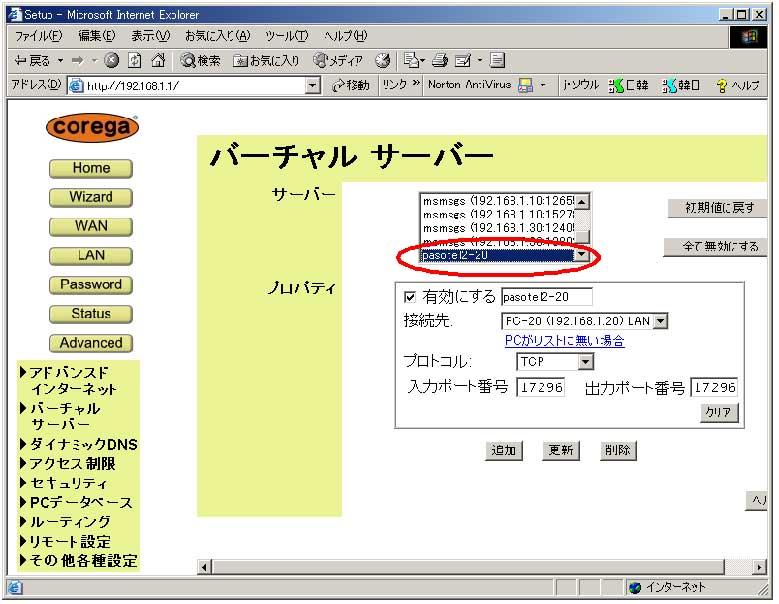The image size is (779, 604).
Task: Click the corega logo
Action: [x=92, y=128]
